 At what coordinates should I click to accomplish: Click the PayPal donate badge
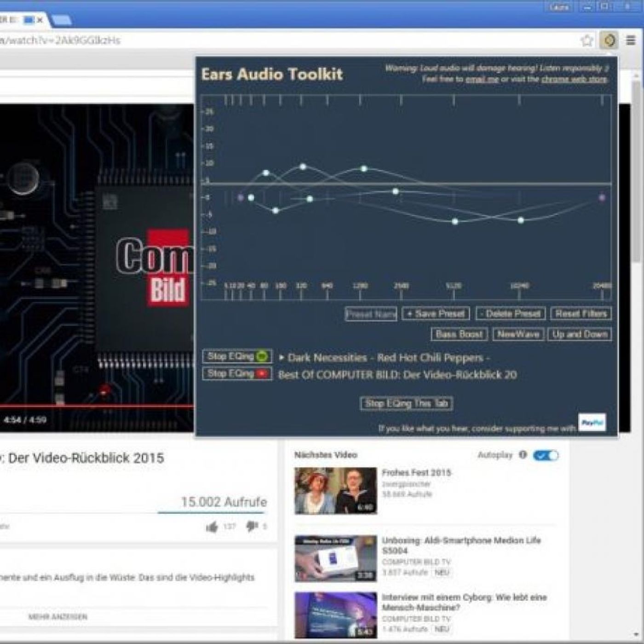click(x=592, y=422)
